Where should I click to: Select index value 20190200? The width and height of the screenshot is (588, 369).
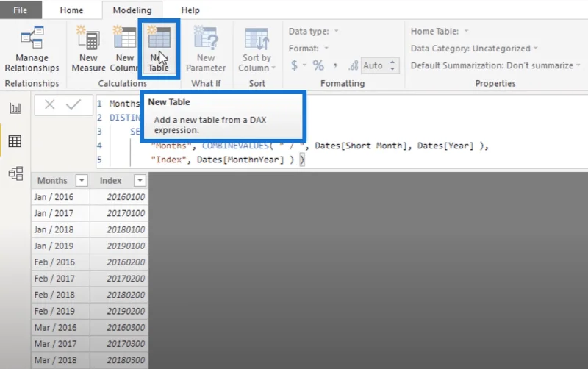(x=119, y=311)
